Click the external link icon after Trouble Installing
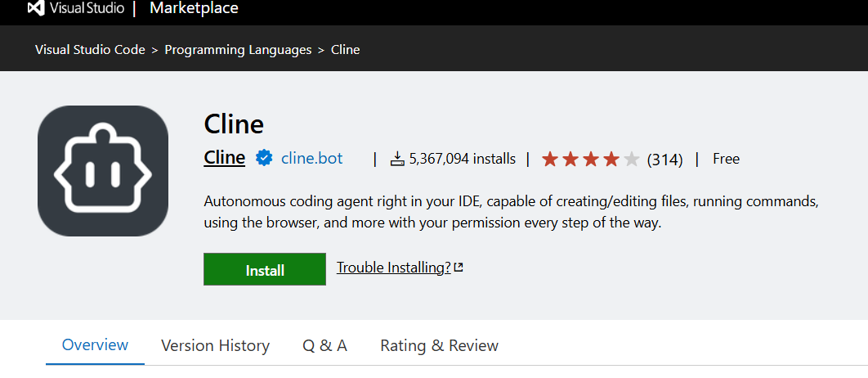868x378 pixels. (x=459, y=268)
